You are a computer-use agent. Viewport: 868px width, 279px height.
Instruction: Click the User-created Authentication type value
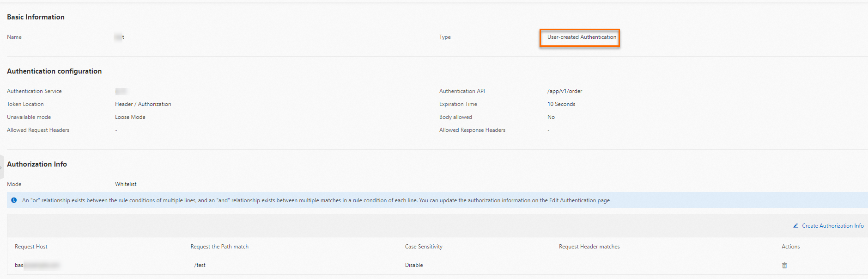[582, 37]
